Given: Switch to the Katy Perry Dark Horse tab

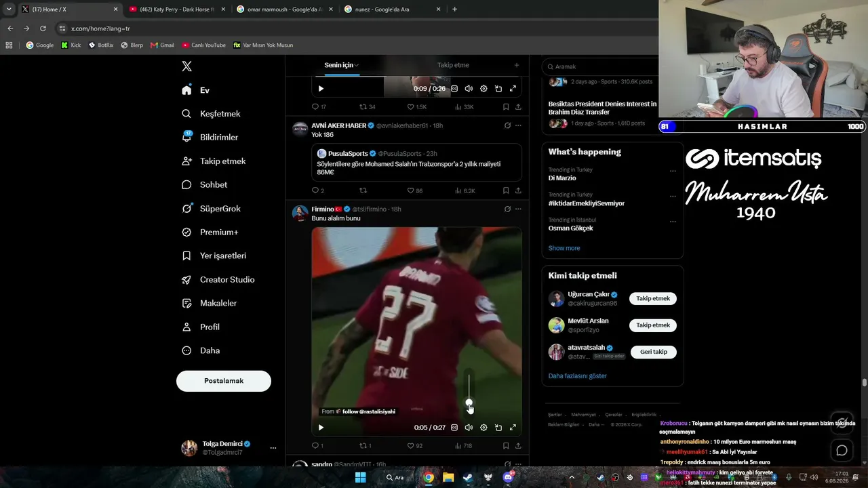Looking at the screenshot, I should (176, 9).
